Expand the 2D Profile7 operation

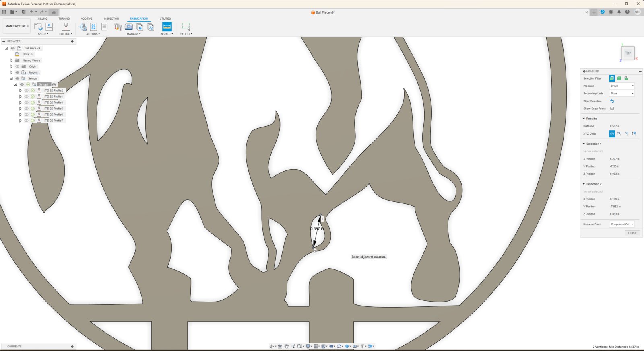(x=20, y=121)
